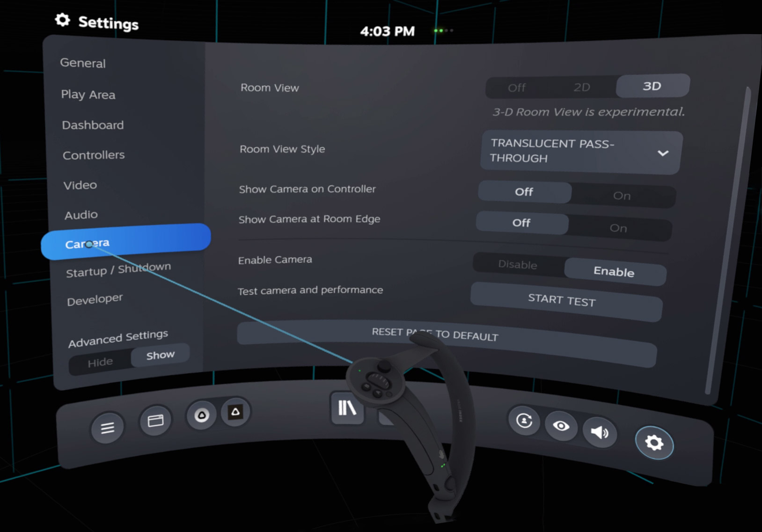This screenshot has height=532, width=762.
Task: Click the settings gear in the dashboard bar
Action: [x=654, y=442]
